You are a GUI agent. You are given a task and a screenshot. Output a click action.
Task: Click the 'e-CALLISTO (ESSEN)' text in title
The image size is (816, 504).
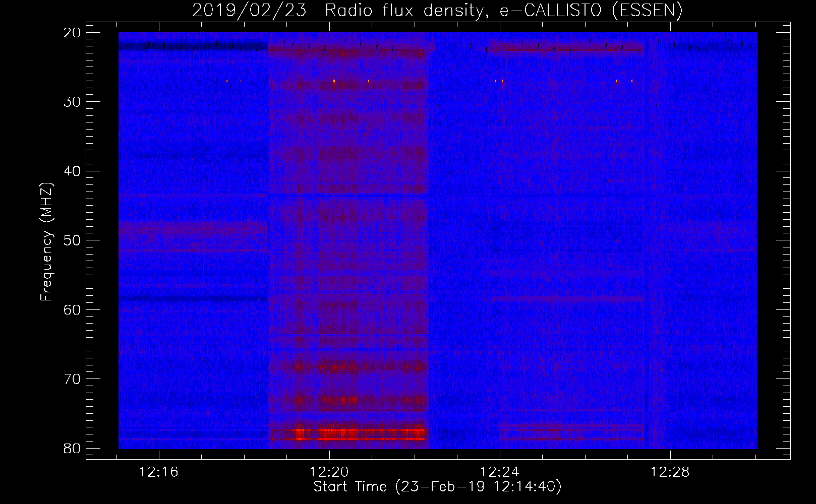(x=591, y=10)
